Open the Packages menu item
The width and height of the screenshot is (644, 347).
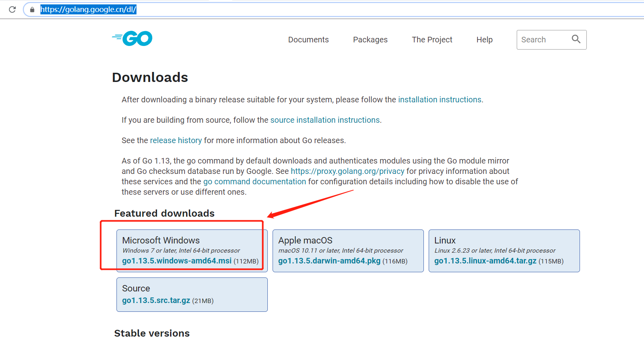pyautogui.click(x=370, y=40)
